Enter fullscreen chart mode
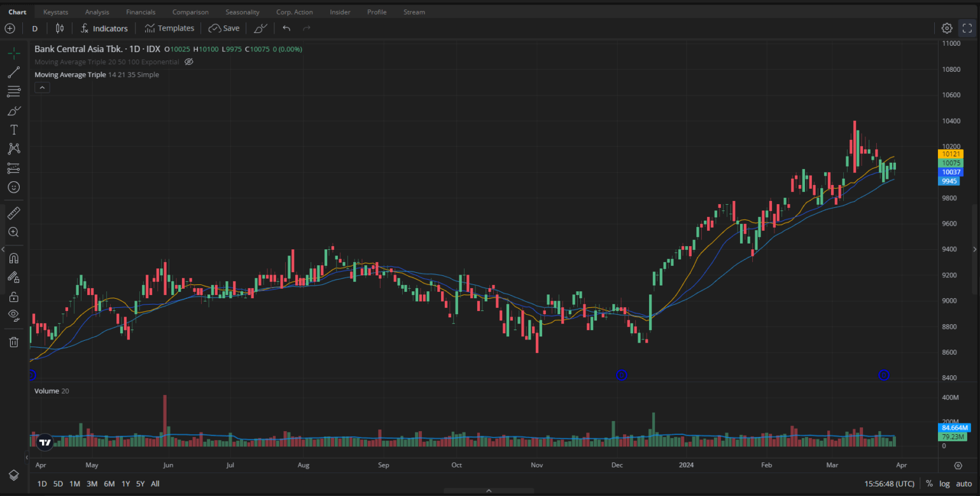980x496 pixels. point(967,28)
